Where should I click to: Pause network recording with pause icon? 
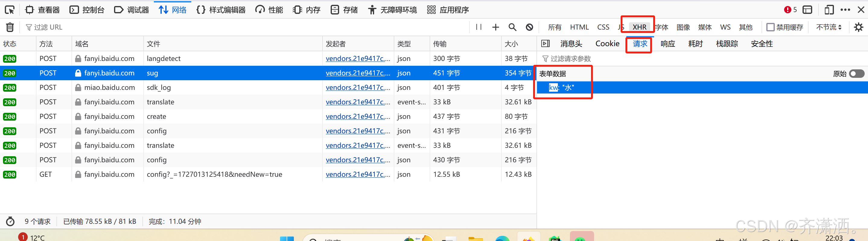[x=479, y=27]
